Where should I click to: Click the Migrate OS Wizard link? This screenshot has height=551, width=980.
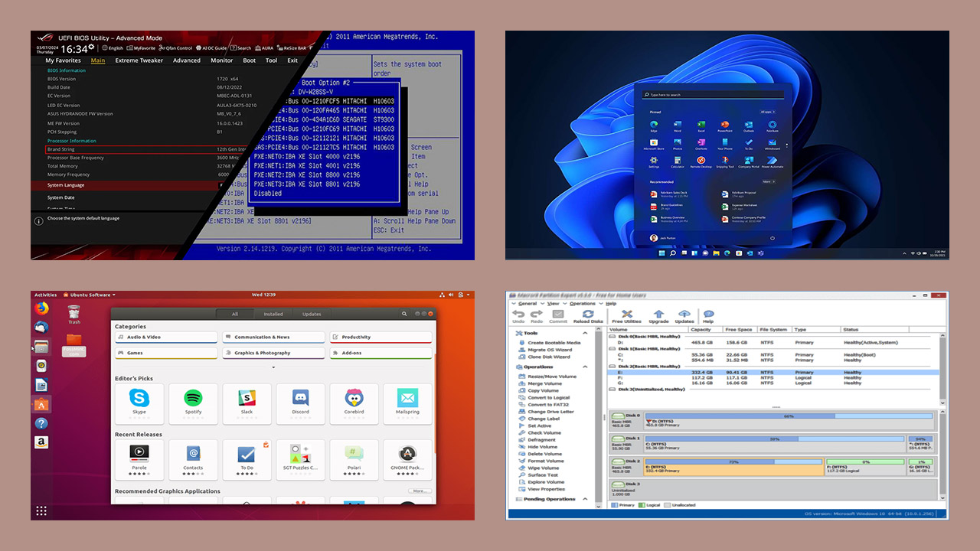(548, 350)
